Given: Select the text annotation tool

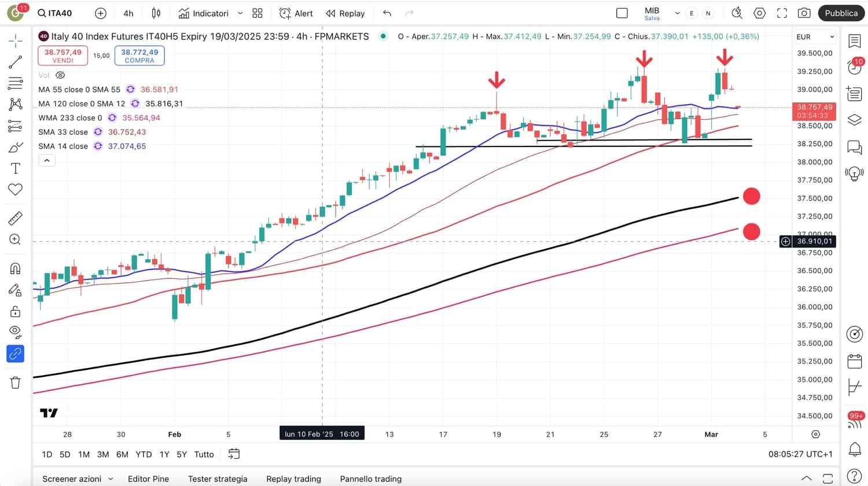Looking at the screenshot, I should [15, 168].
